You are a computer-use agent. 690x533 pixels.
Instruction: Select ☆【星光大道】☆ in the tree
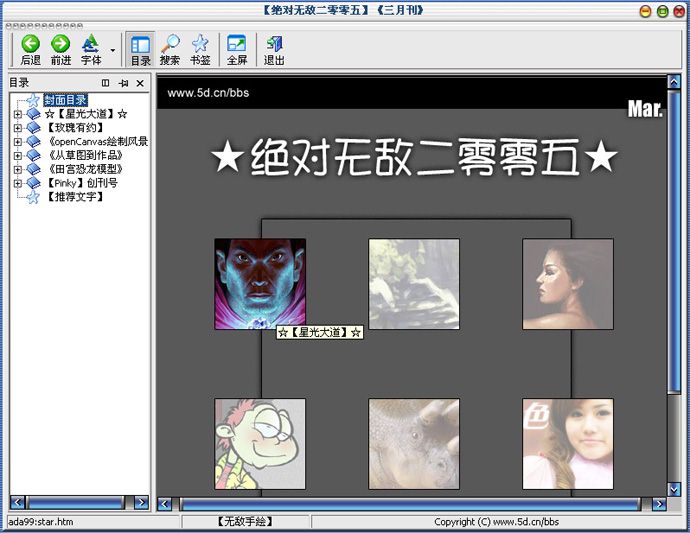86,114
